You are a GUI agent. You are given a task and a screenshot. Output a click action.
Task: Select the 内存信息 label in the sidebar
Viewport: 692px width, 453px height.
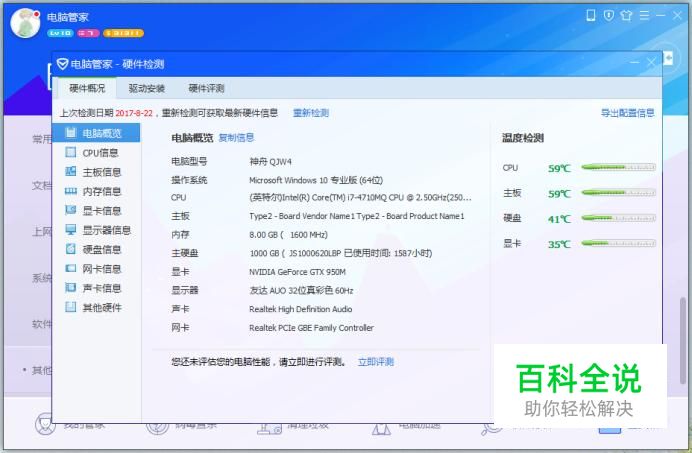(102, 192)
